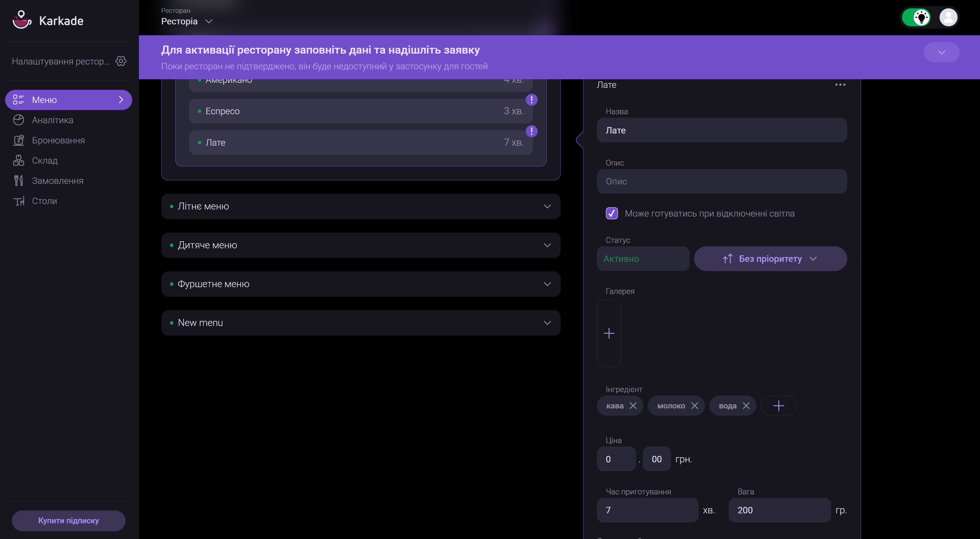This screenshot has height=539, width=980.
Task: Click the Склад boxes icon
Action: click(18, 160)
